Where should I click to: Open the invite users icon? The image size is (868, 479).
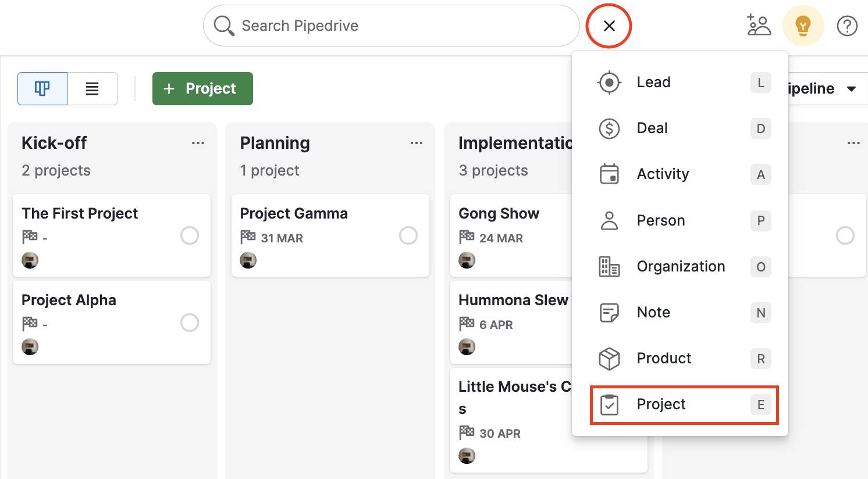(759, 26)
